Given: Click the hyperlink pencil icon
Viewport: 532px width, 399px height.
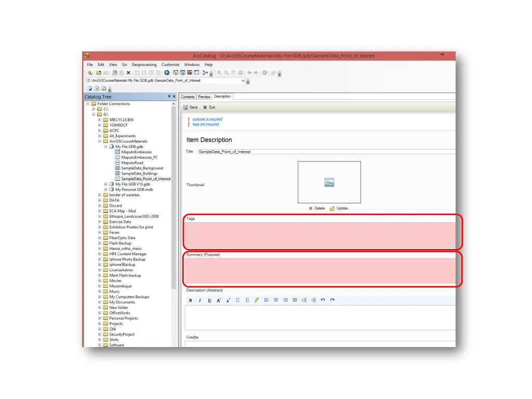Looking at the screenshot, I should point(257,300).
